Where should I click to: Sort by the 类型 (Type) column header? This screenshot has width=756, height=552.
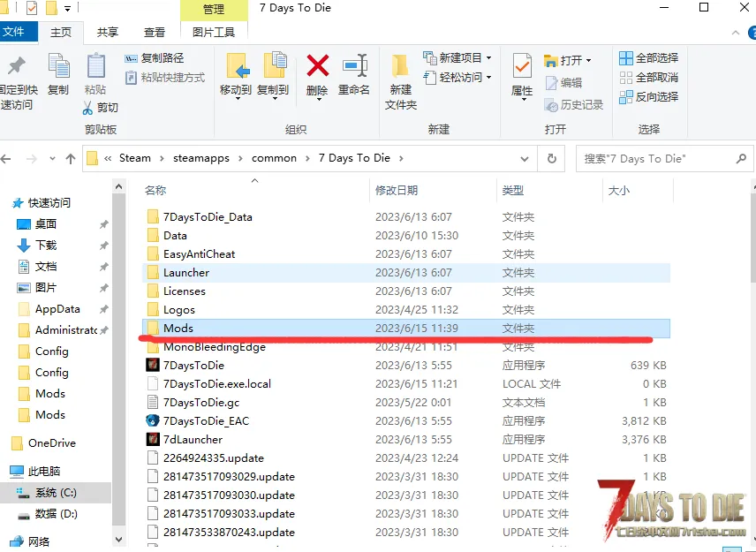(x=513, y=191)
